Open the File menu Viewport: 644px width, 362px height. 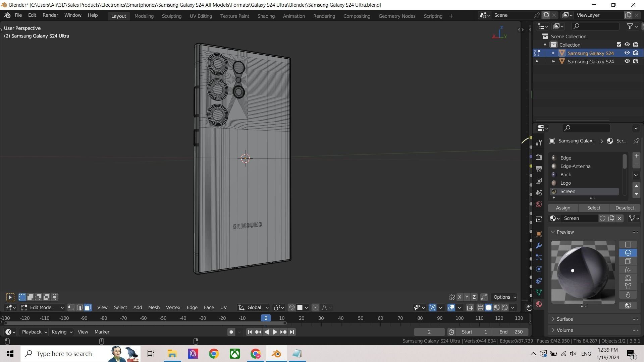(18, 15)
